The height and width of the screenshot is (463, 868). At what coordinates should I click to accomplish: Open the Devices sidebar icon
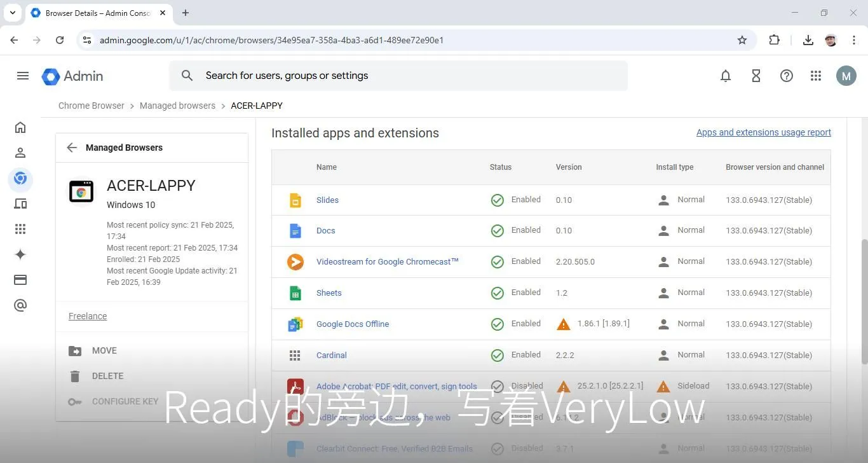[x=20, y=204]
